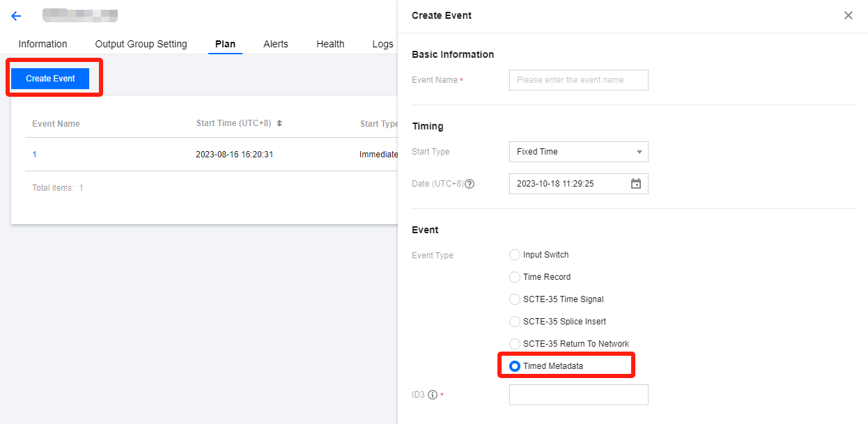Open the calendar date picker icon
868x424 pixels.
tap(635, 184)
